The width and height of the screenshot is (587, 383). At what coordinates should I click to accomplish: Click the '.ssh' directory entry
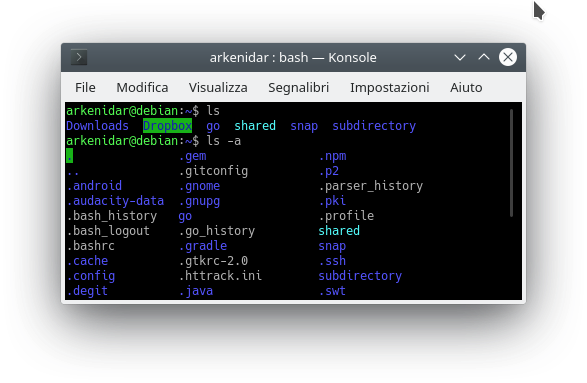click(332, 261)
